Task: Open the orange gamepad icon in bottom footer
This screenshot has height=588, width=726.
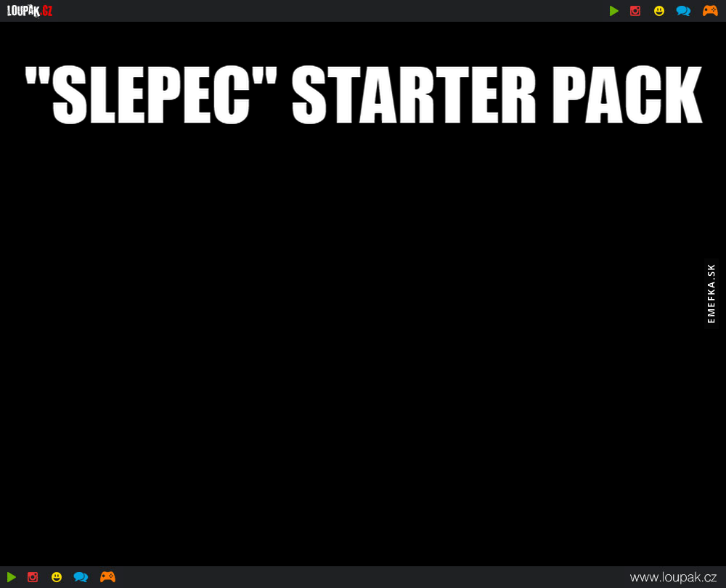Action: (107, 577)
